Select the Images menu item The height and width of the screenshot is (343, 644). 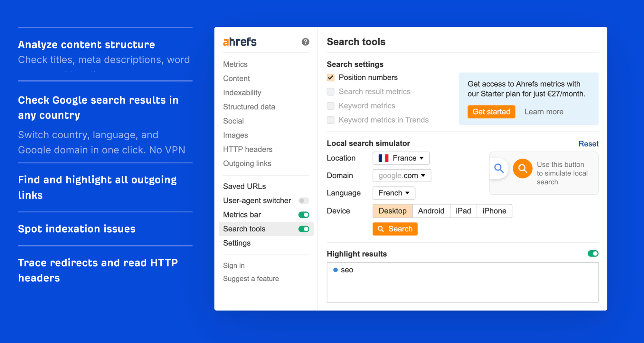236,135
